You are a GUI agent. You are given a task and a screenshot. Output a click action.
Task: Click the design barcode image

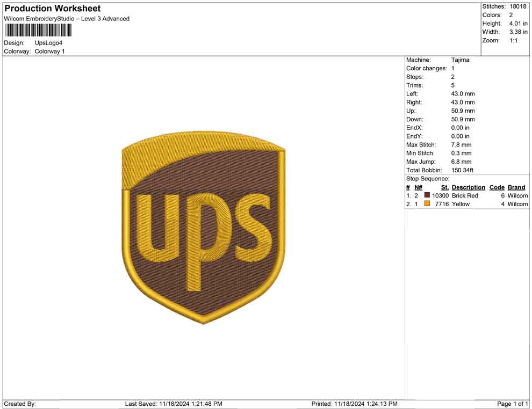coord(38,31)
